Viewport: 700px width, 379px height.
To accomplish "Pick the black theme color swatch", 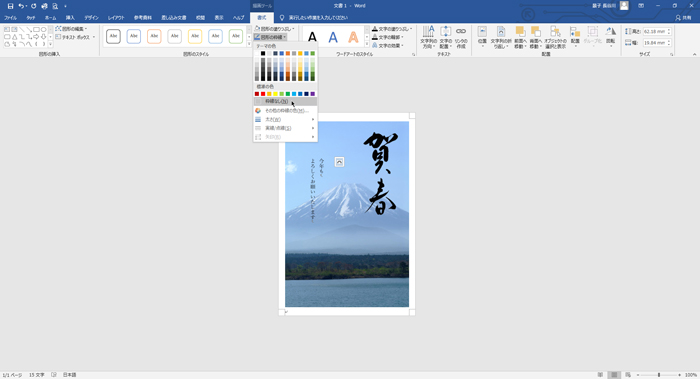I will (x=263, y=54).
